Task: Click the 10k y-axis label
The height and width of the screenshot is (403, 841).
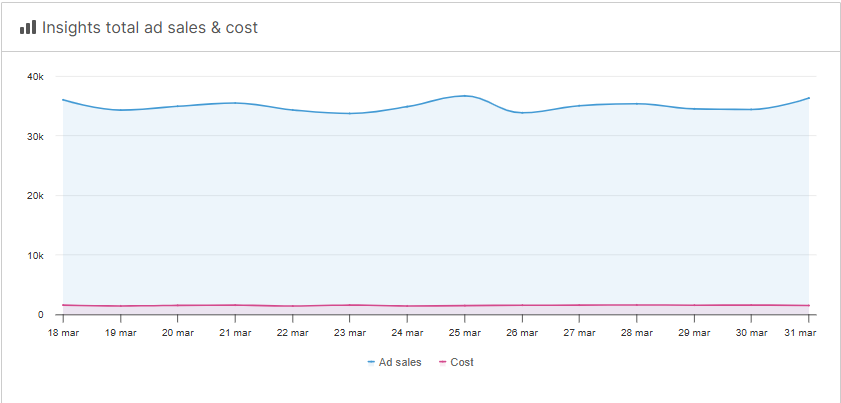Action: tap(35, 255)
